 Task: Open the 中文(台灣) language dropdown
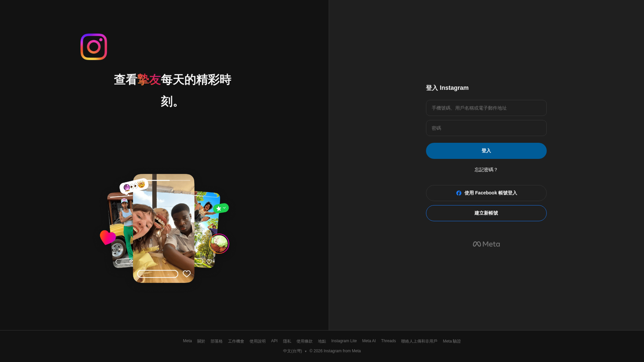point(294,351)
